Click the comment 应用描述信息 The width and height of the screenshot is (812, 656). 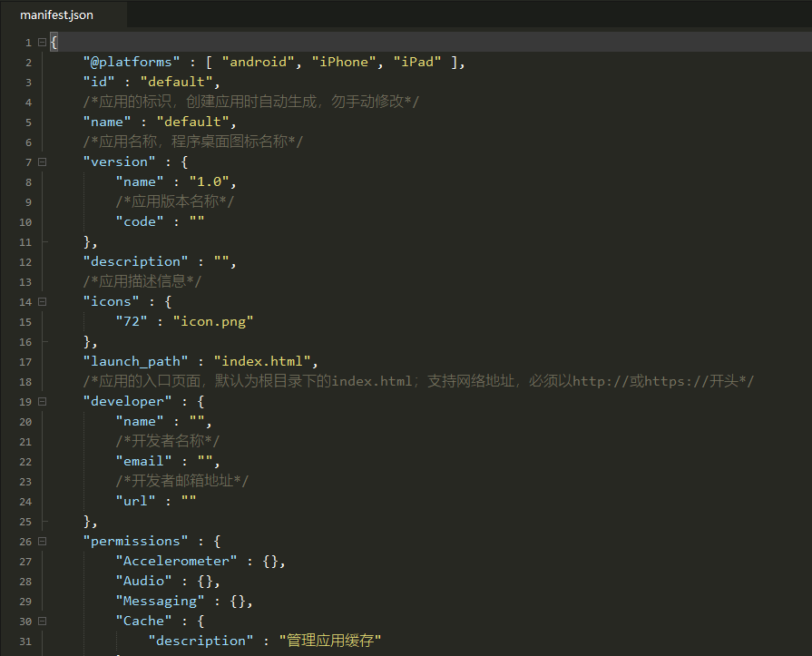[x=142, y=281]
